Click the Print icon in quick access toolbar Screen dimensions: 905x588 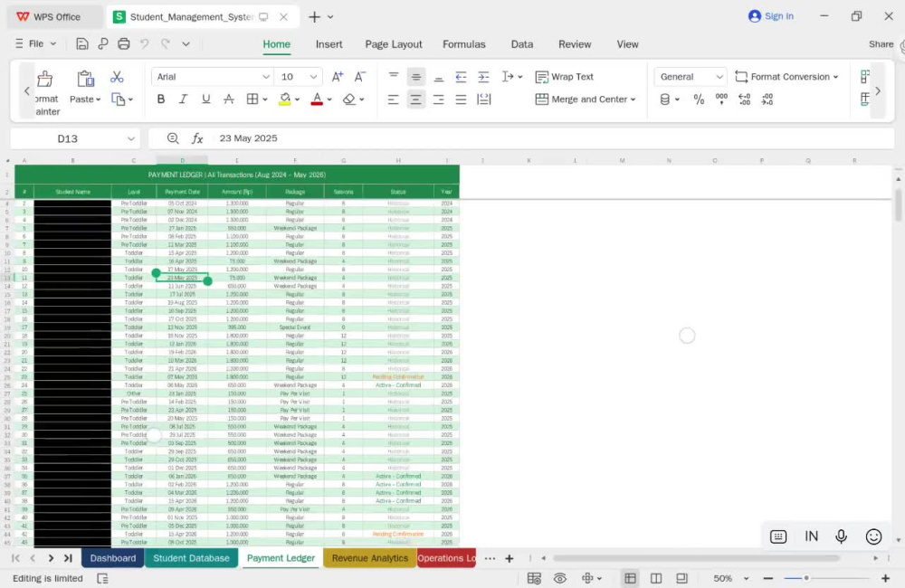123,43
